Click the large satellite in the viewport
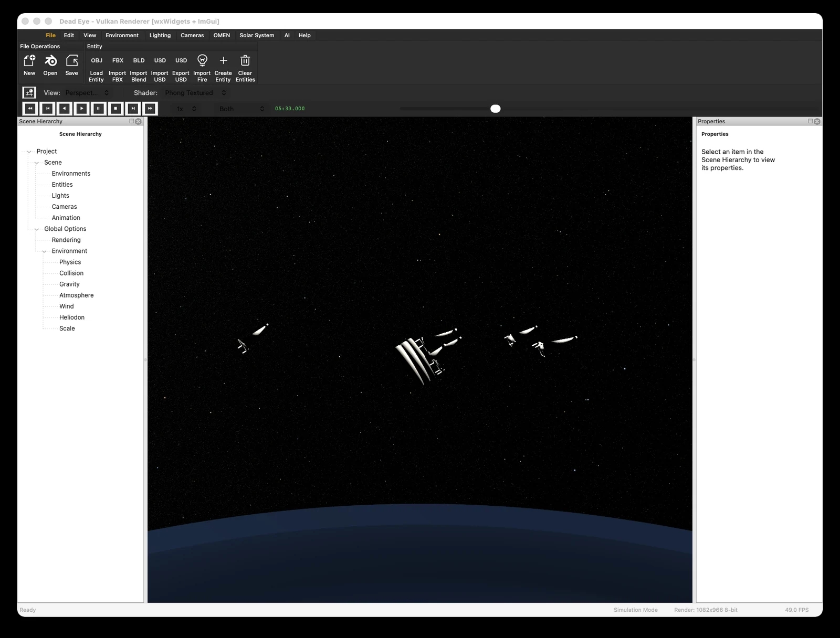This screenshot has width=840, height=638. [x=420, y=360]
